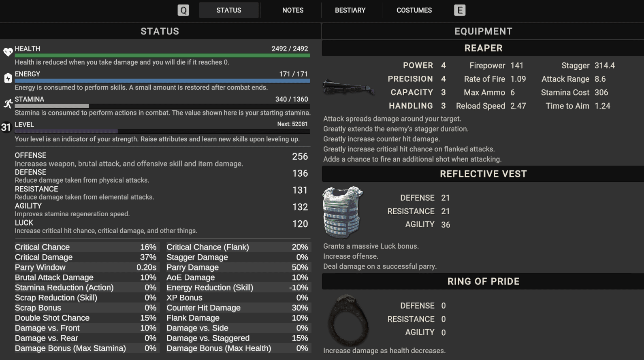Switch to the Costumes tab
This screenshot has height=360, width=644.
[x=414, y=10]
